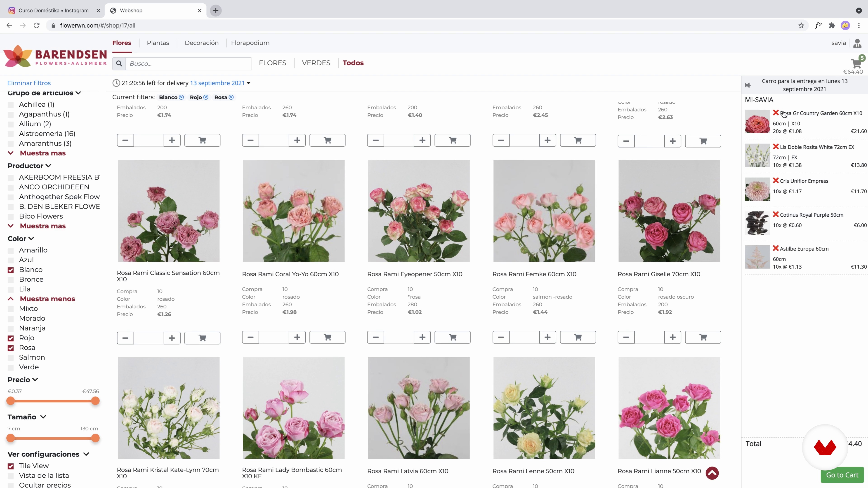Add Rosa Rami Giselle to cart
The height and width of the screenshot is (488, 868).
point(703,337)
